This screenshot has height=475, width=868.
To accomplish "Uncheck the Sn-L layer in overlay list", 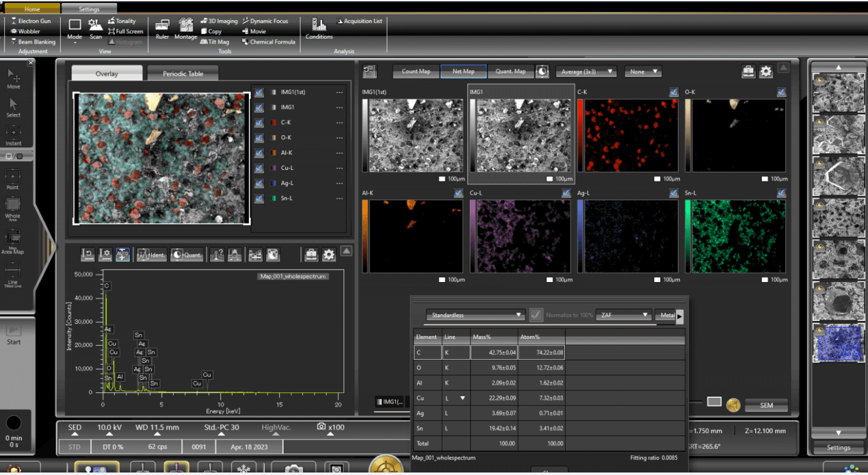I will [259, 199].
